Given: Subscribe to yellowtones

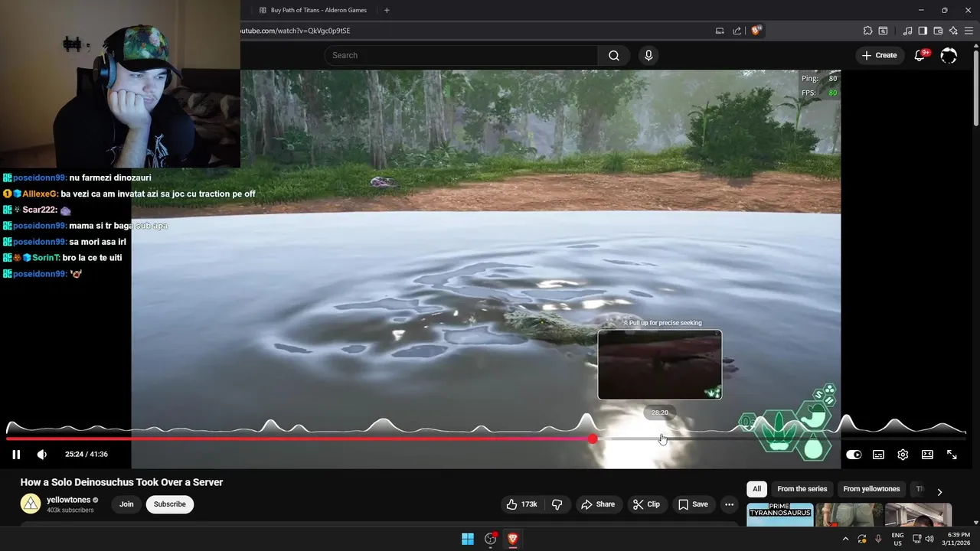Looking at the screenshot, I should click(170, 504).
